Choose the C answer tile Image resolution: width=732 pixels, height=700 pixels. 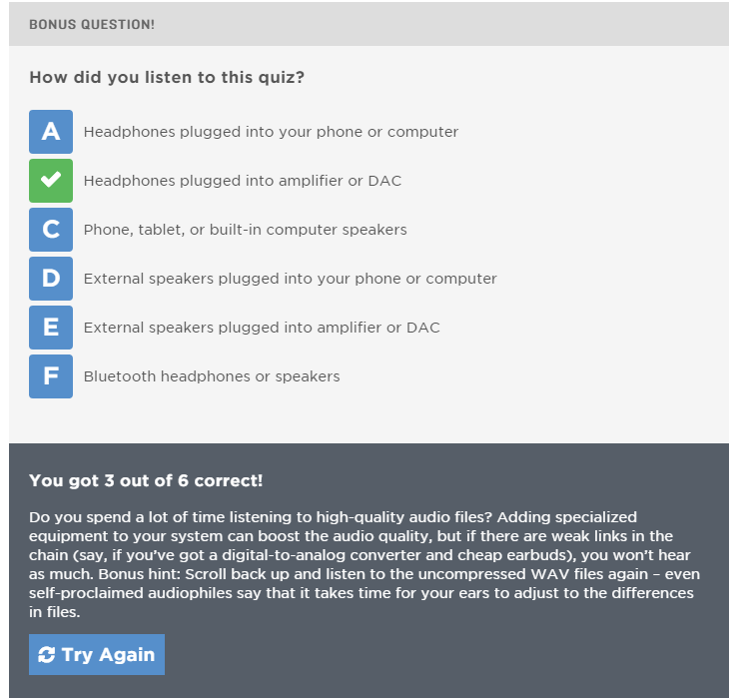(50, 230)
